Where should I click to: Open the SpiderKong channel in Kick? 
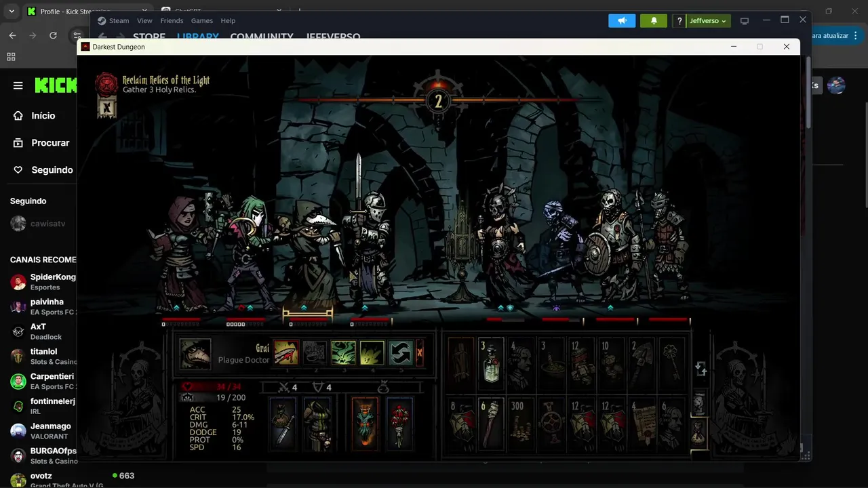pyautogui.click(x=43, y=282)
